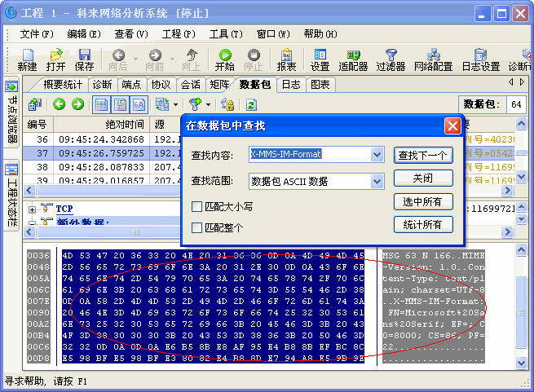534x392 pixels.
Task: Click the first icon in packet view toolbar
Action: point(35,104)
